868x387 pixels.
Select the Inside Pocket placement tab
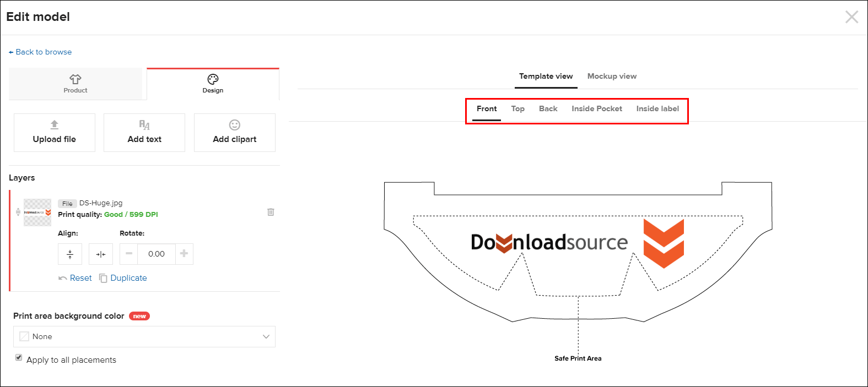597,109
